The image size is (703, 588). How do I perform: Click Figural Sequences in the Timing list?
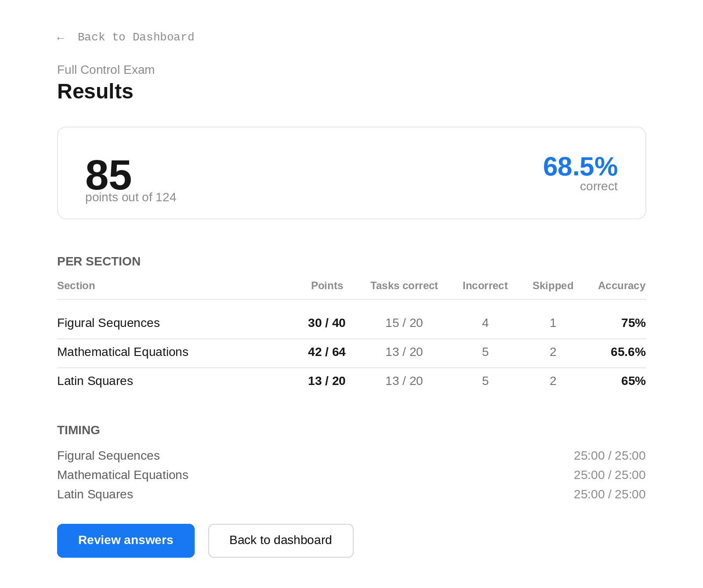pos(109,456)
